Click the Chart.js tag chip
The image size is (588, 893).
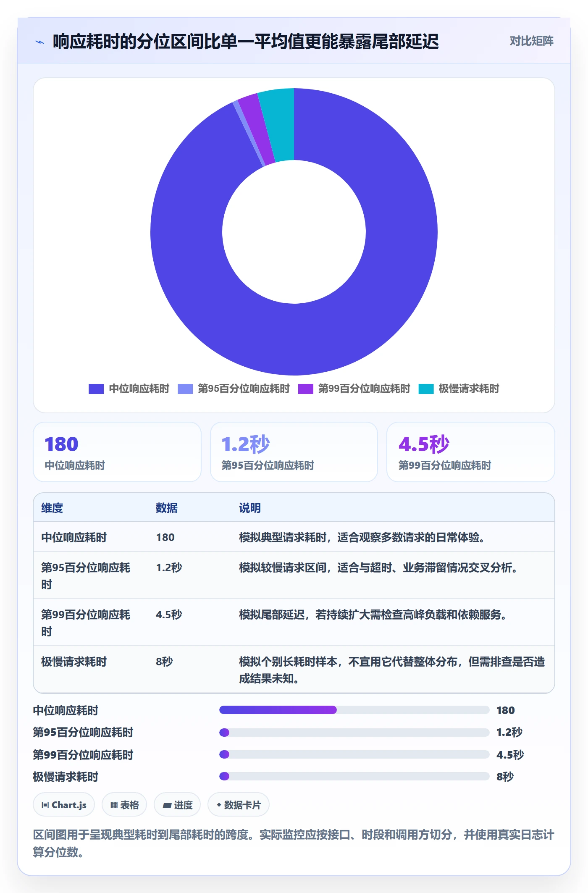(x=64, y=805)
